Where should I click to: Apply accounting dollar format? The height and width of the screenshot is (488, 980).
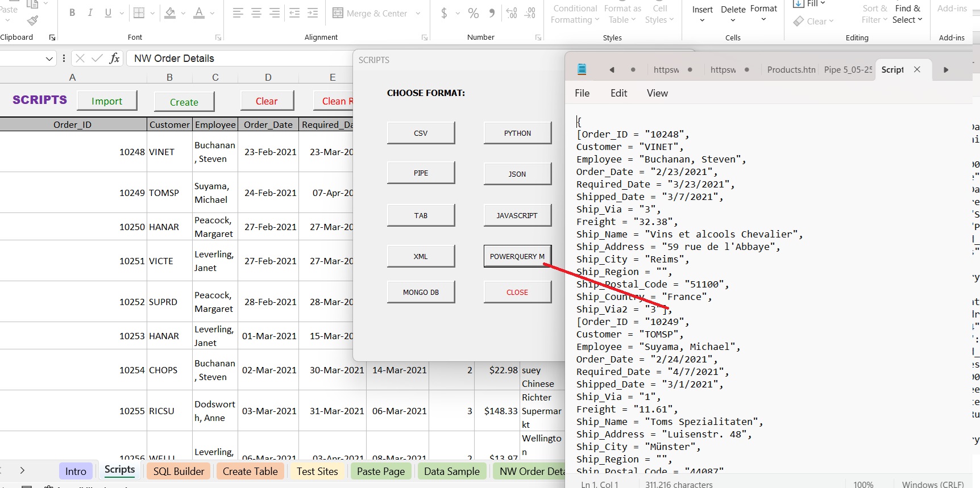pos(444,13)
